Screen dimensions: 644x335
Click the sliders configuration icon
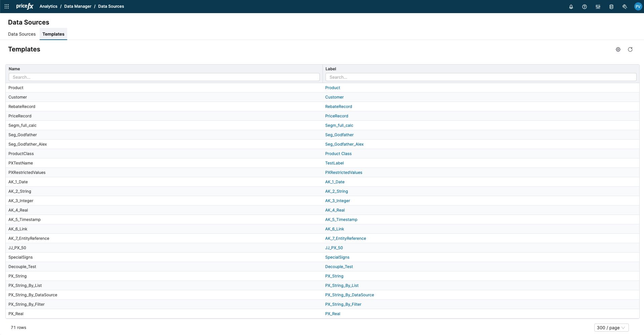tap(598, 7)
